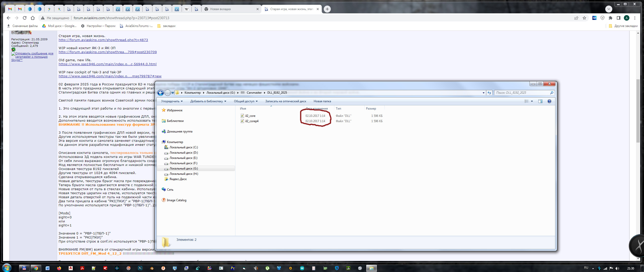Screen dimensions: 644x272
Task: Click the Новая папка button
Action: point(322,101)
